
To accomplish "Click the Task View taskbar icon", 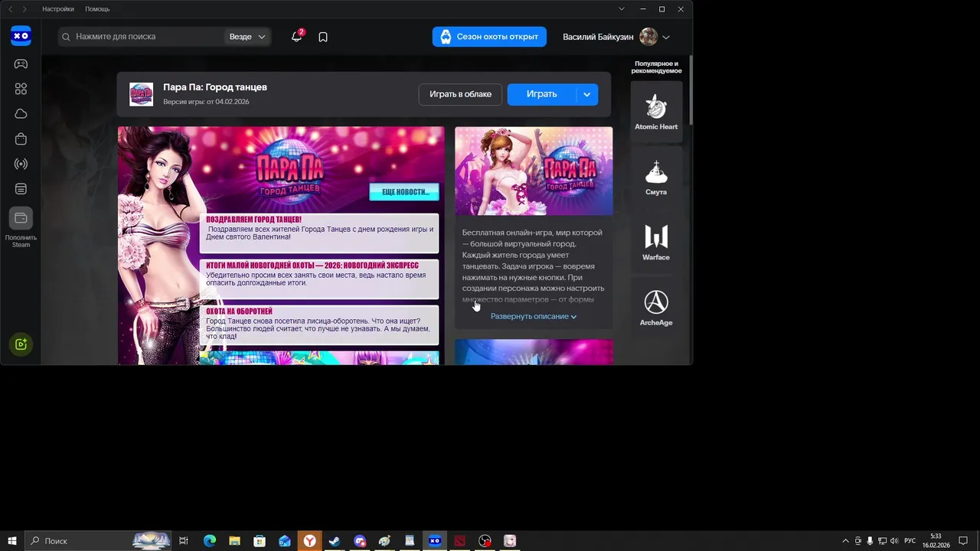I will 184,541.
